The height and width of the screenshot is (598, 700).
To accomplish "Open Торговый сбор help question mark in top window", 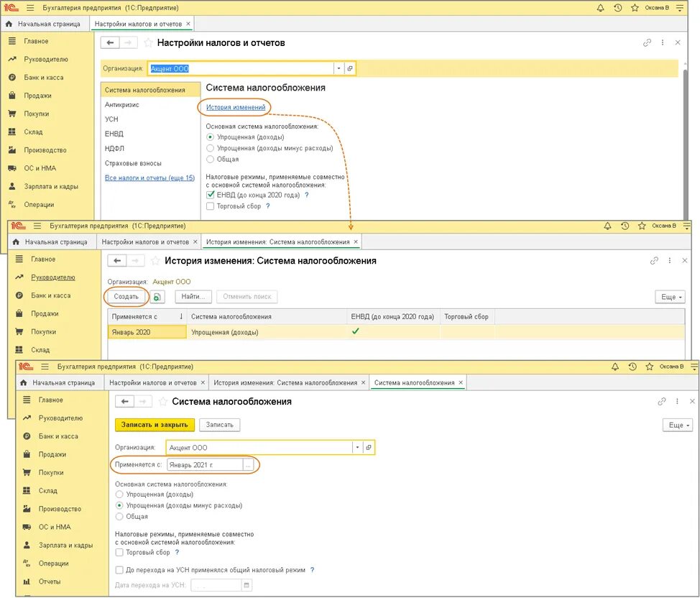I will pos(268,206).
